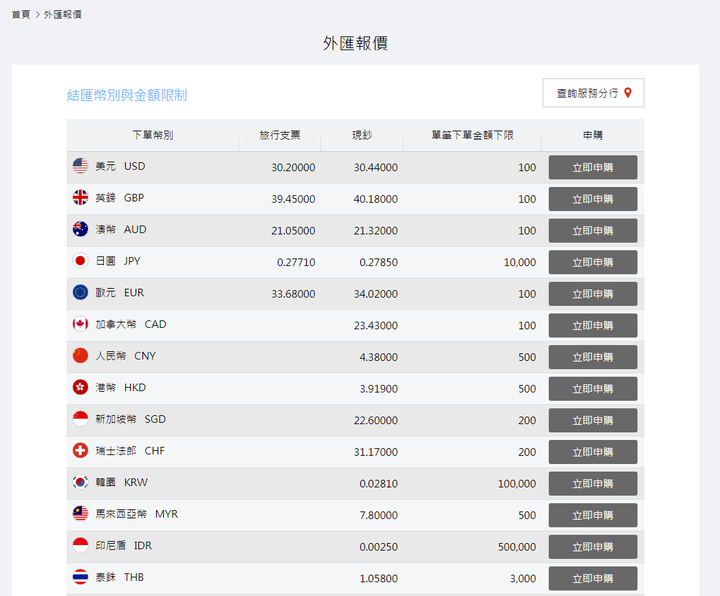Click GBP cash rate 40.18000

(x=376, y=199)
